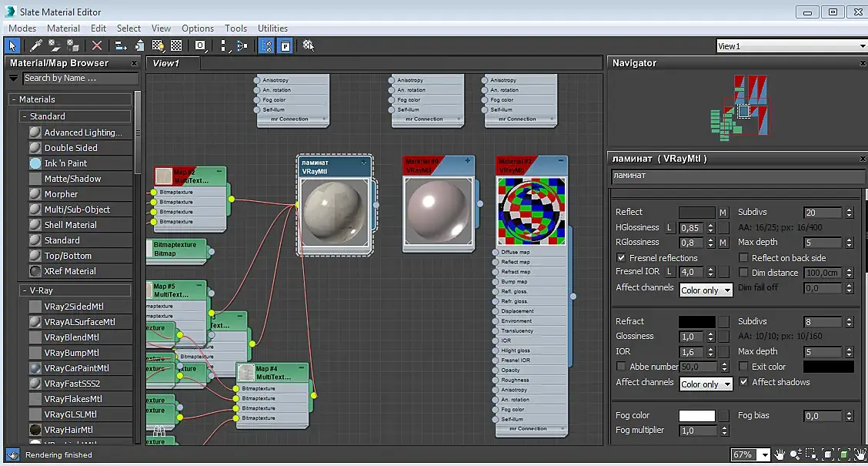
Task: Click the Zoom tool magnifier icon
Action: point(796,454)
